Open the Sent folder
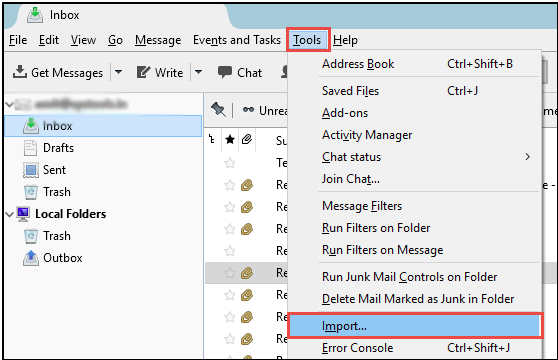Screen dimensions: 558x360 [54, 170]
